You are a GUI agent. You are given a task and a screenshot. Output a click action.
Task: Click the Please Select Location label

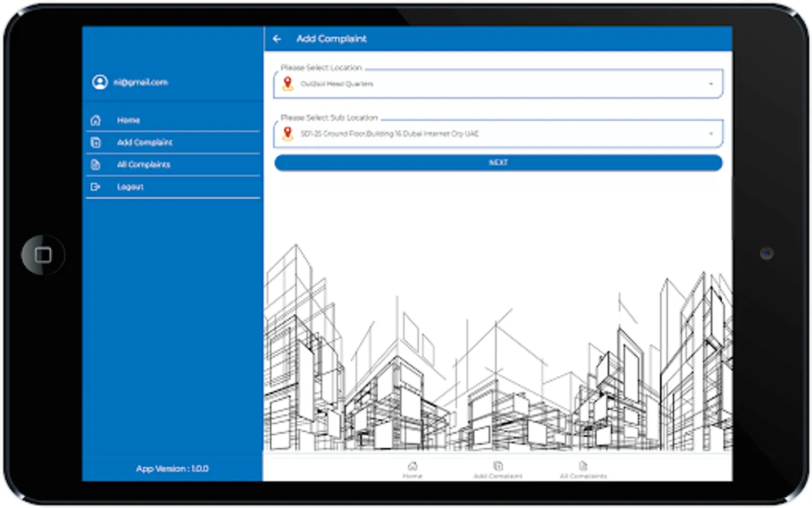click(x=321, y=68)
